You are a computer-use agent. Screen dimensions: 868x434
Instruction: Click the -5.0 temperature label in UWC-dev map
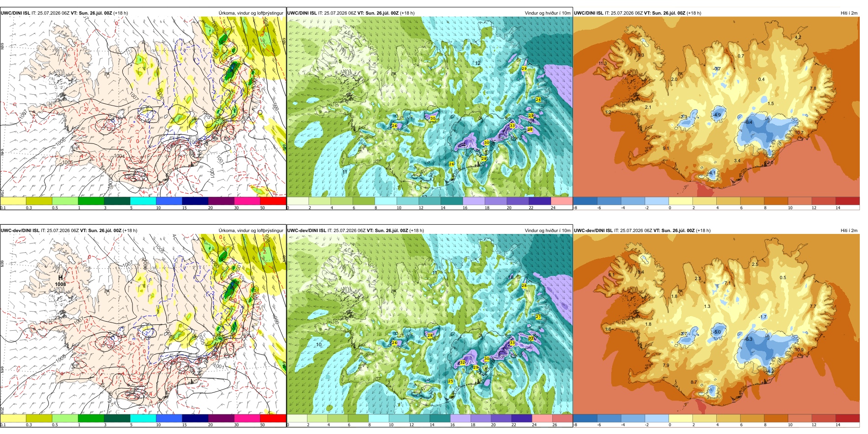click(717, 332)
